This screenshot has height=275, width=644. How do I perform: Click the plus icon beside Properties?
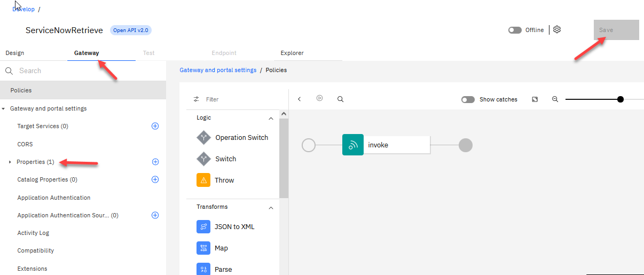[155, 162]
